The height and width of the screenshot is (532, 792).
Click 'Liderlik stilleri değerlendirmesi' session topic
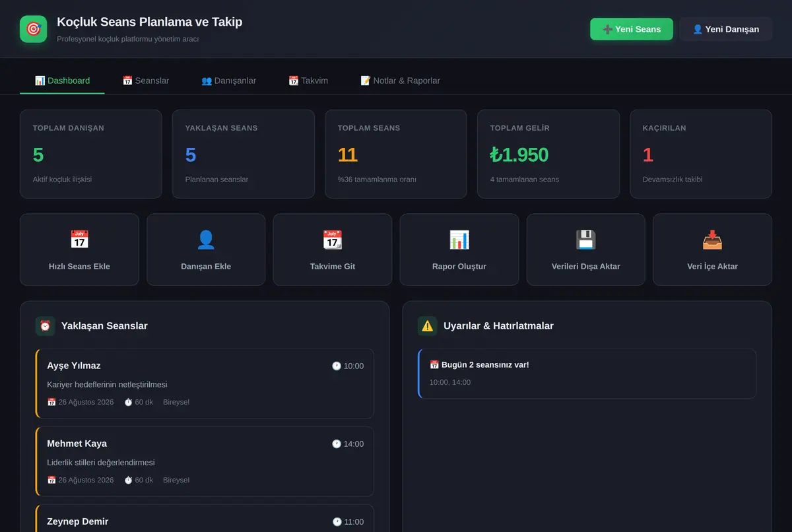coord(101,463)
